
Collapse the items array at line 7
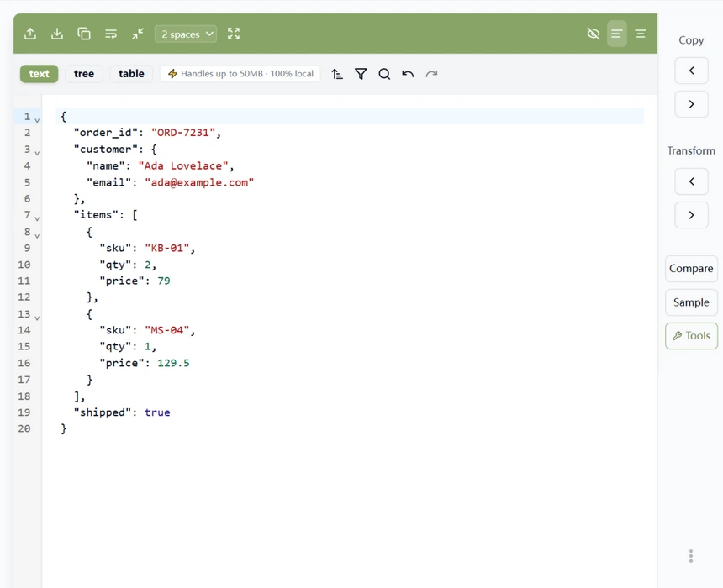point(37,218)
